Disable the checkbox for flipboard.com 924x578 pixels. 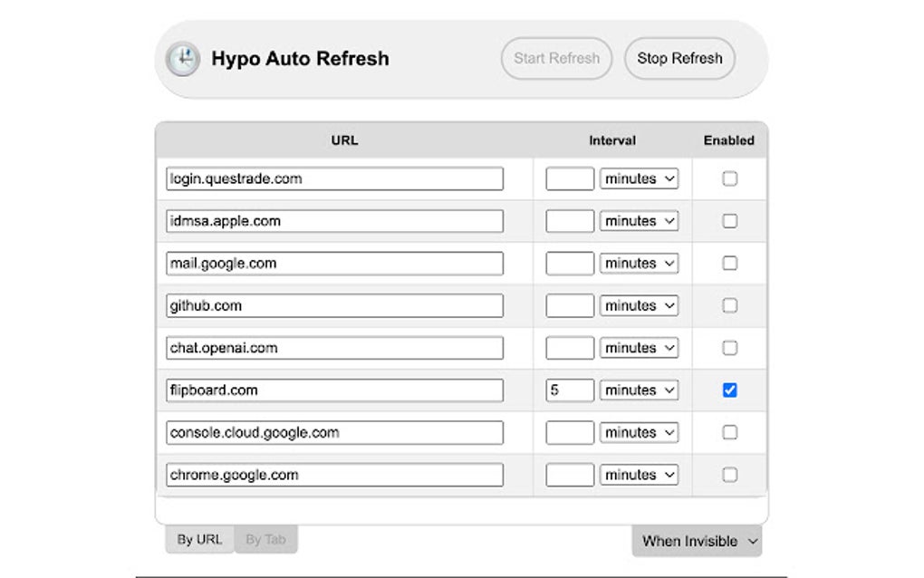730,390
